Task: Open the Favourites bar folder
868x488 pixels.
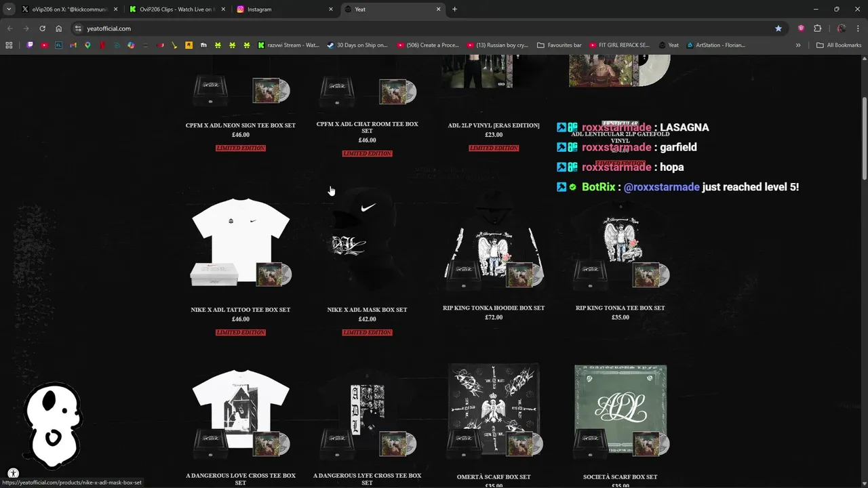Action: tap(559, 45)
